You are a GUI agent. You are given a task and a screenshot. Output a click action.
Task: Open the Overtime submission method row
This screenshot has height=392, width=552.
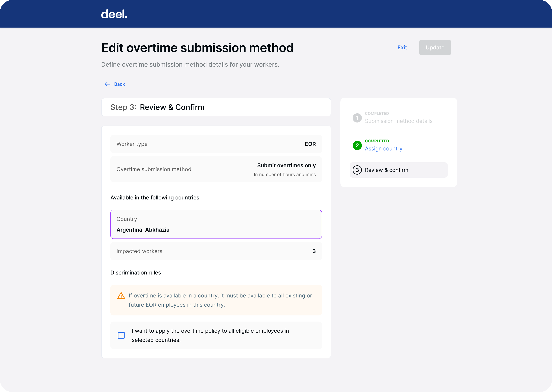(x=216, y=169)
